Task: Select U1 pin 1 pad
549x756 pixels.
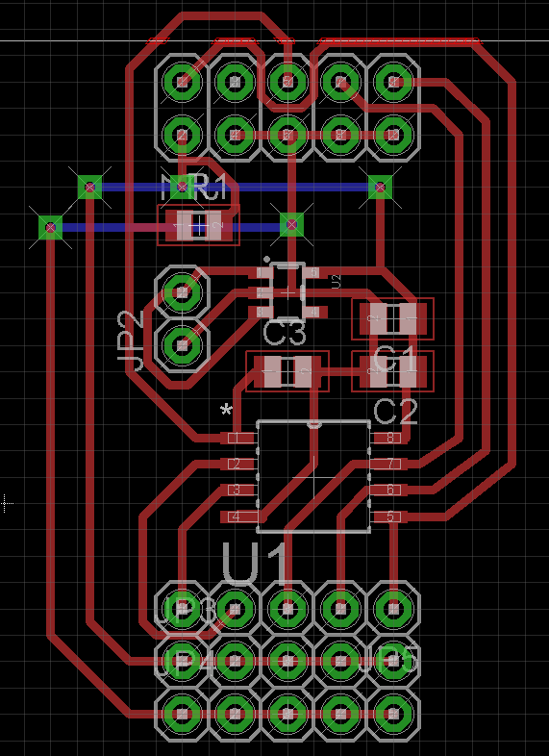Action: 237,438
